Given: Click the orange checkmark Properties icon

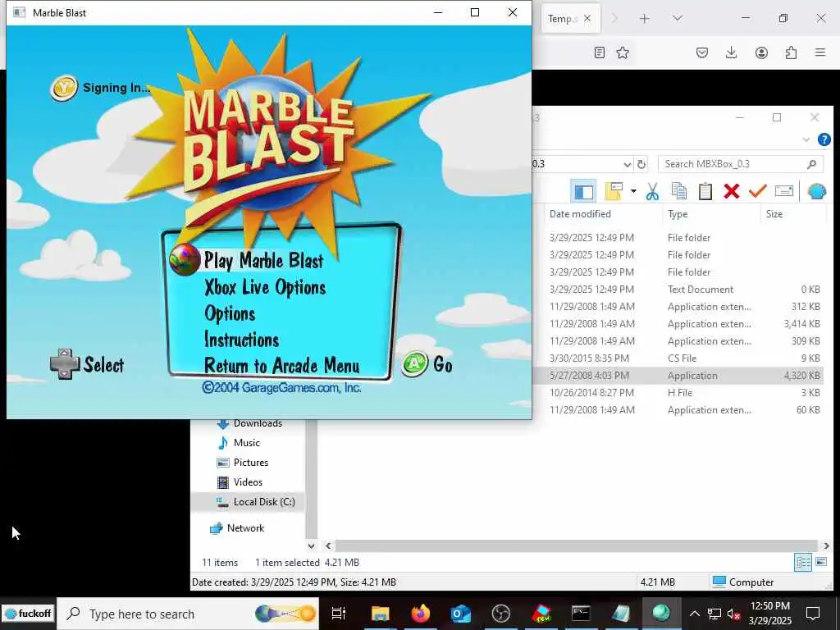Looking at the screenshot, I should click(757, 191).
